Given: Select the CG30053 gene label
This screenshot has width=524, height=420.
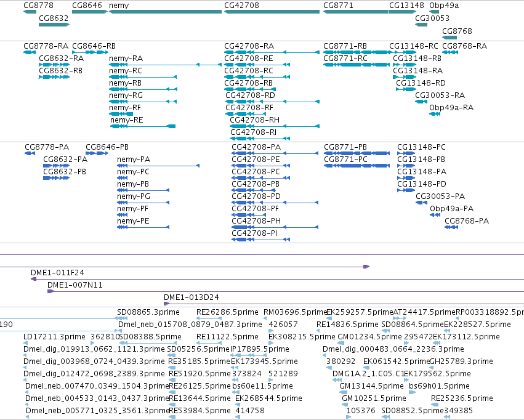Looking at the screenshot, I should [x=432, y=18].
